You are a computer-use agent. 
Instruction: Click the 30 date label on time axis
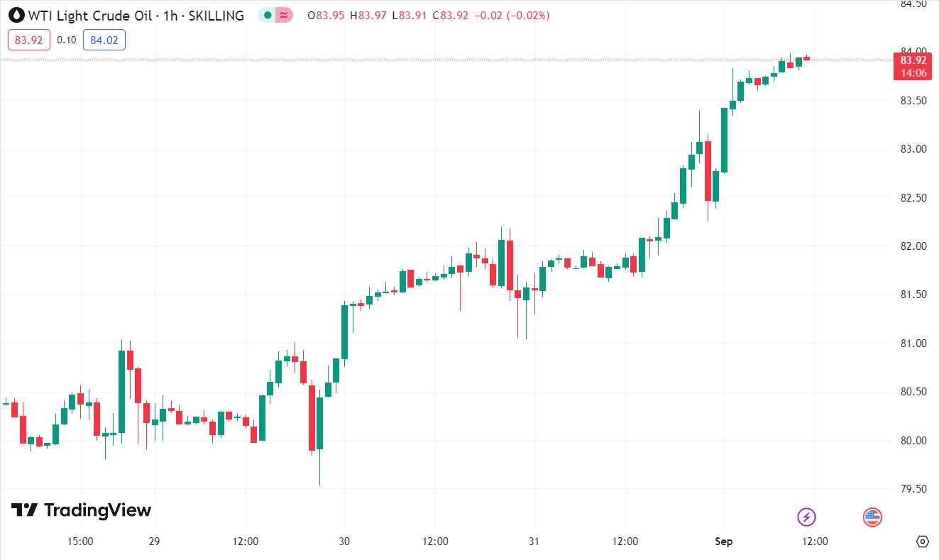click(344, 542)
